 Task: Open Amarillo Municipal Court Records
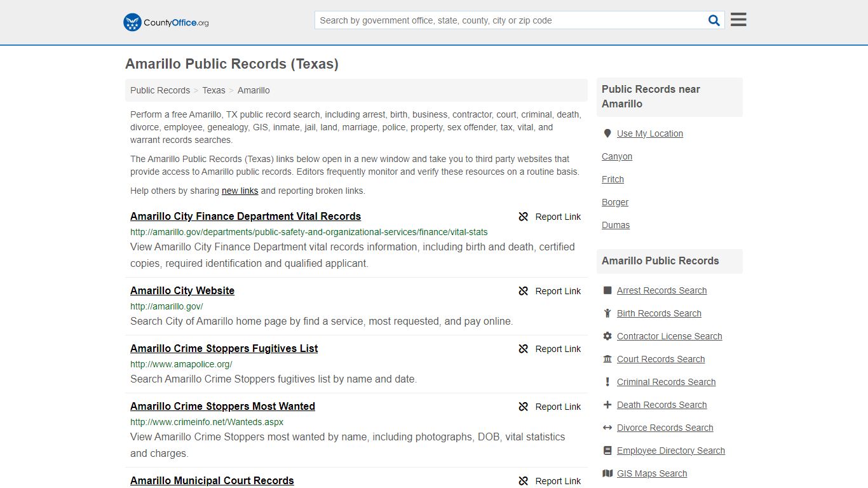212,480
